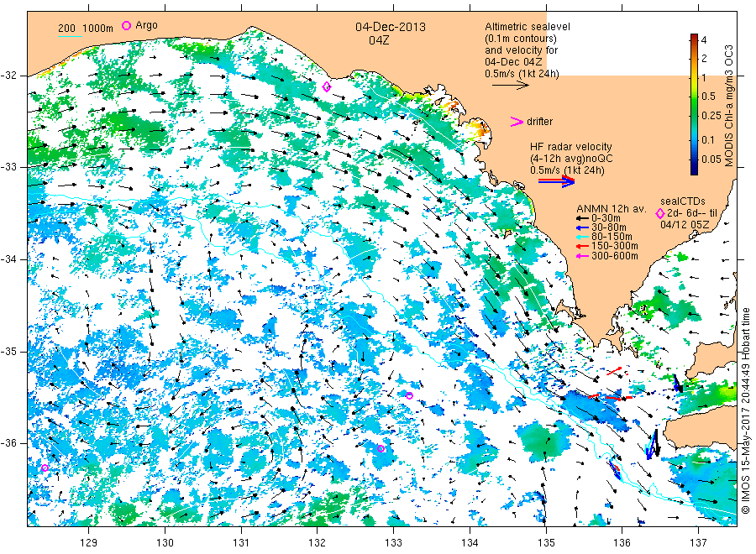Click the 200 1000m isobath legend text

86,29
